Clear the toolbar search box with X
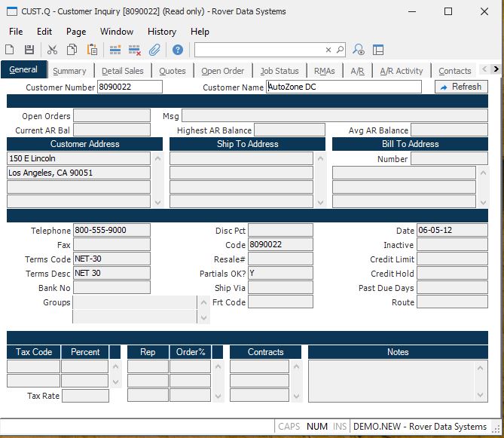 328,50
